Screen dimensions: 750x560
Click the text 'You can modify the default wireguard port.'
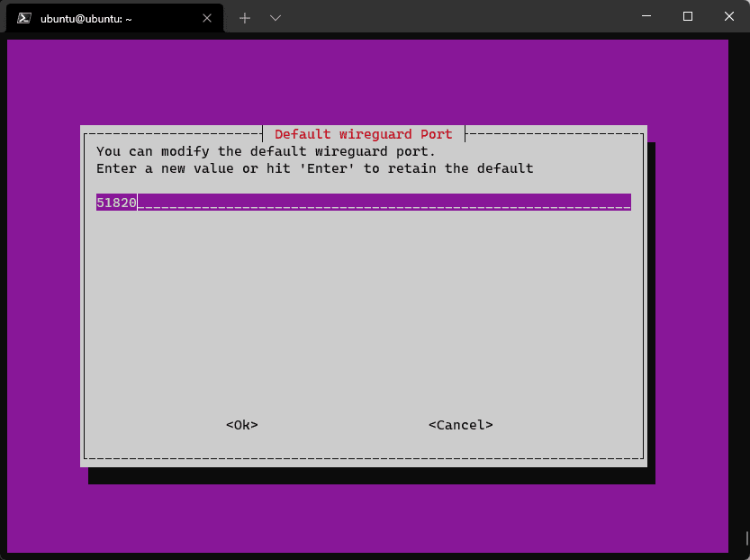(x=266, y=151)
